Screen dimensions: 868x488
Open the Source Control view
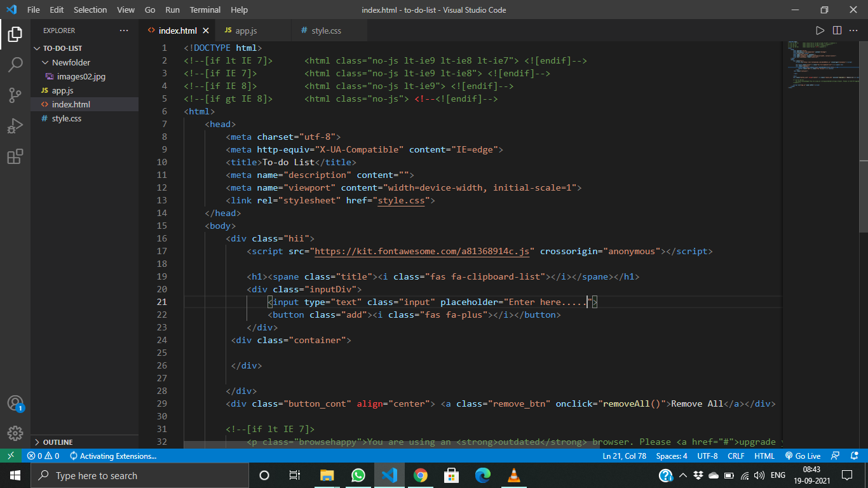click(15, 95)
